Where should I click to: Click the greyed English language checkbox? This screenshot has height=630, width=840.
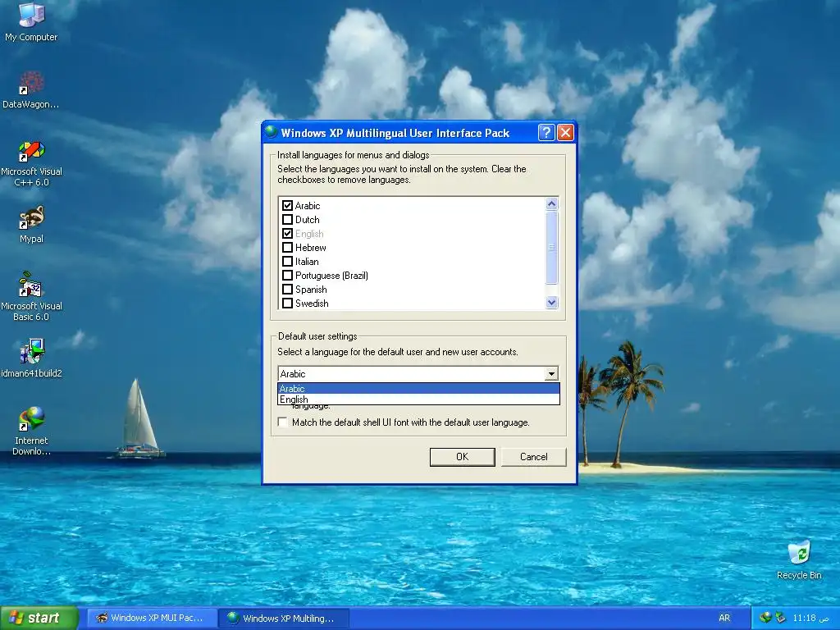[287, 233]
